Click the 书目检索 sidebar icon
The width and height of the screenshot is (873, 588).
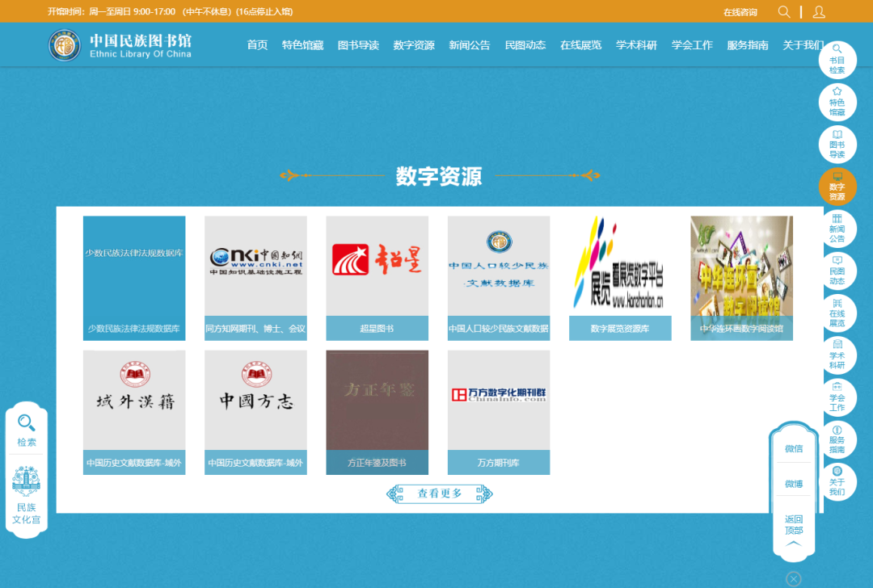click(x=837, y=60)
